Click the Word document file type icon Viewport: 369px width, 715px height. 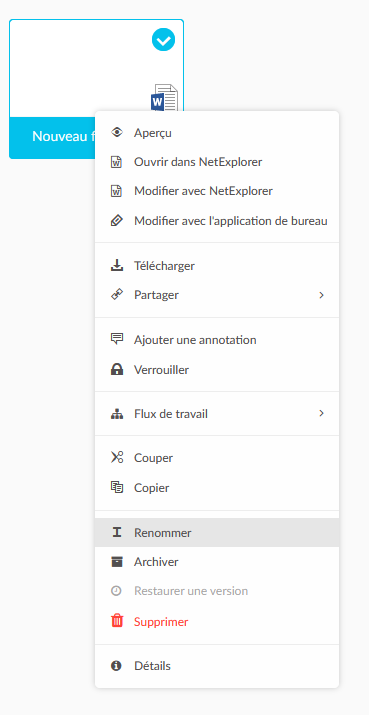pos(164,98)
